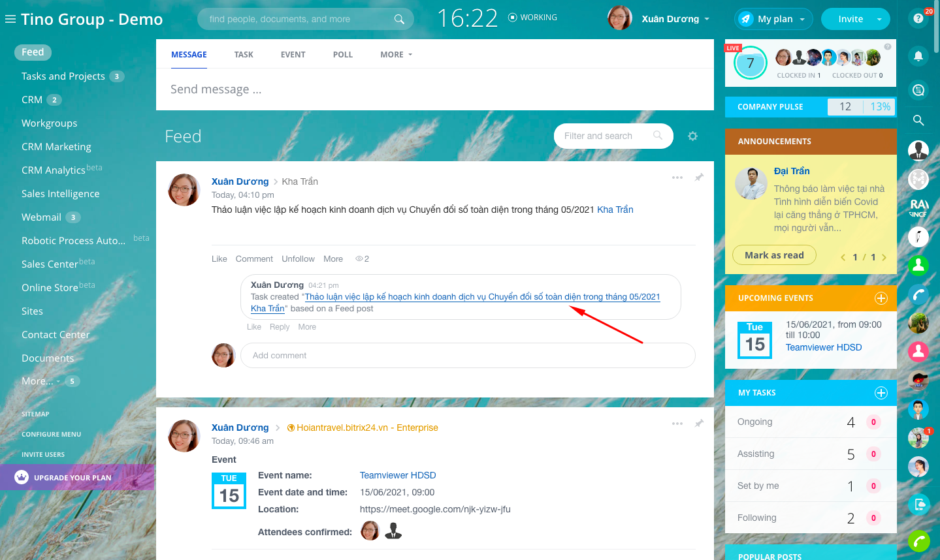The width and height of the screenshot is (940, 560).
Task: Open the Invite dropdown arrow
Action: (x=879, y=20)
